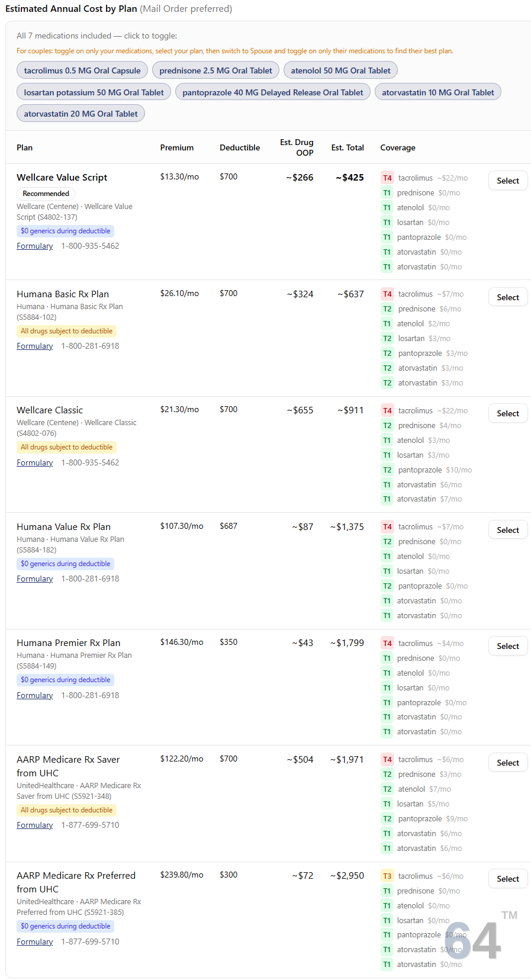Toggle atorvastatin 20 MG Oral Tablet chip

coord(81,114)
